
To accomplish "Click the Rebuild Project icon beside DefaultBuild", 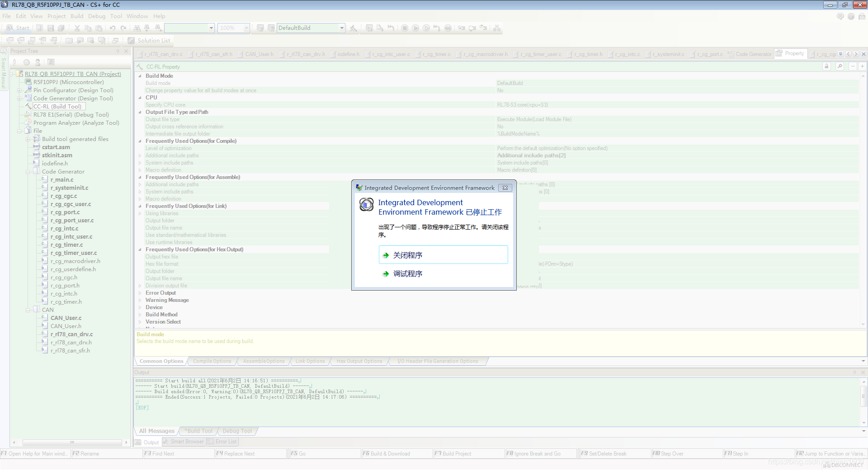I will coord(271,28).
